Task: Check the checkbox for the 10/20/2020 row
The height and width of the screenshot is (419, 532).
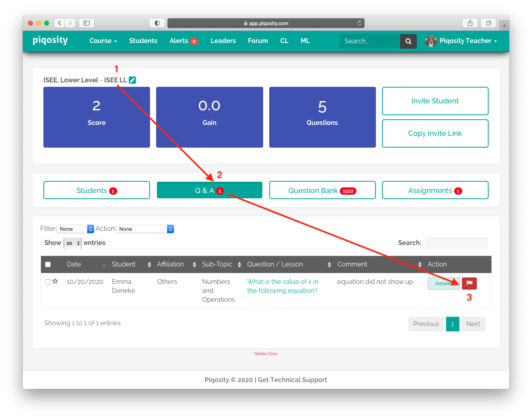Action: click(x=48, y=281)
